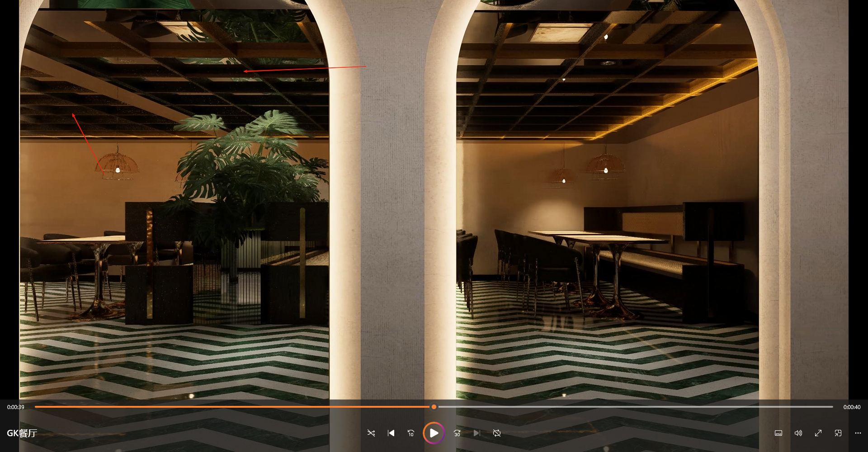The height and width of the screenshot is (452, 868).
Task: Open subtitles and captions options
Action: coord(778,433)
